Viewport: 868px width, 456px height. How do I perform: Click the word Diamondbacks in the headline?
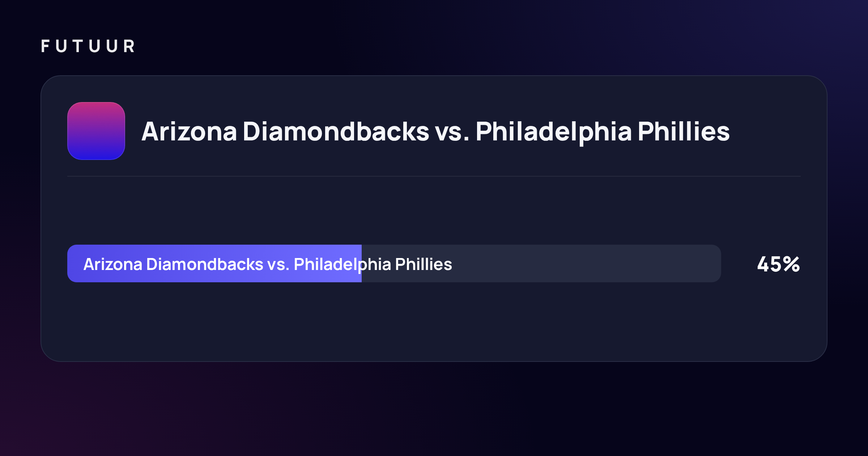click(x=336, y=132)
